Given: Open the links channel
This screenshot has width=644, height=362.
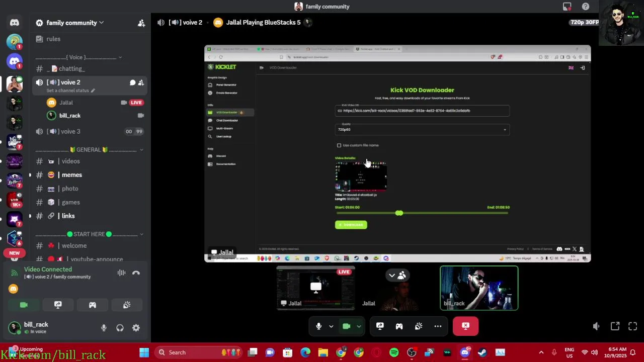Looking at the screenshot, I should point(90,216).
